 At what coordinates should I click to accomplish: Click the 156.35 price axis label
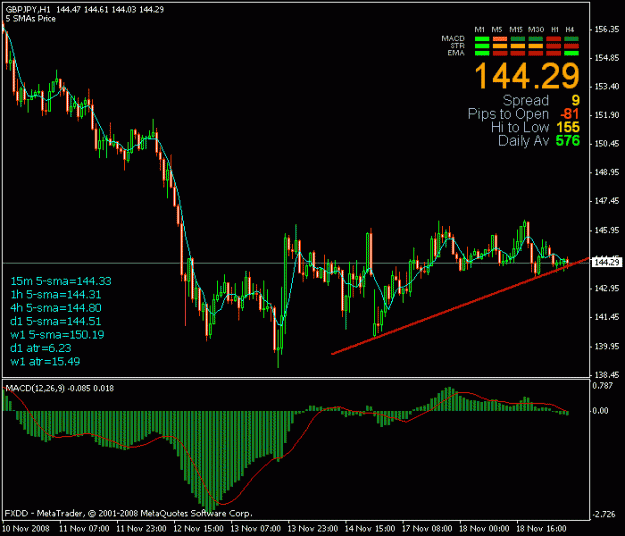click(607, 29)
